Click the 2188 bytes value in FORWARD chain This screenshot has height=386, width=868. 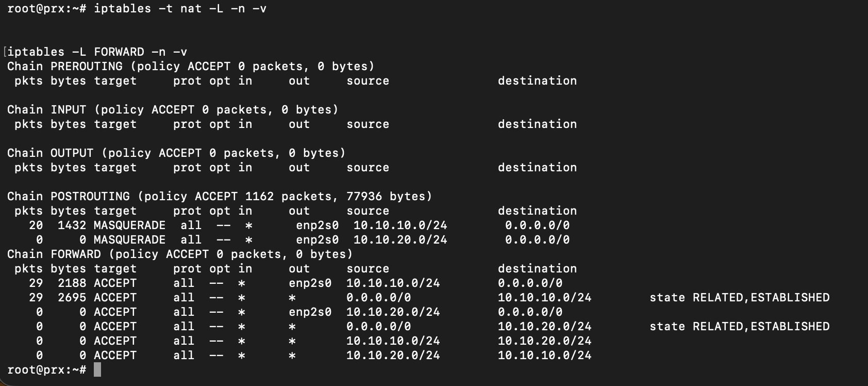click(72, 283)
